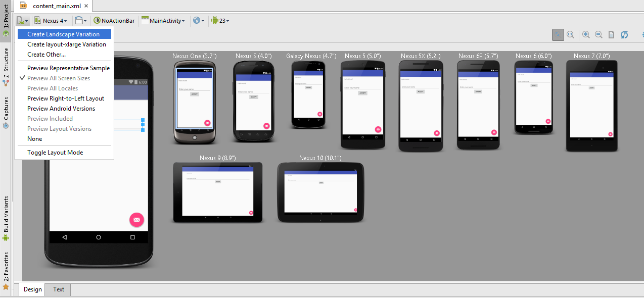Click the 1:1 actual size zoom icon

(x=570, y=34)
